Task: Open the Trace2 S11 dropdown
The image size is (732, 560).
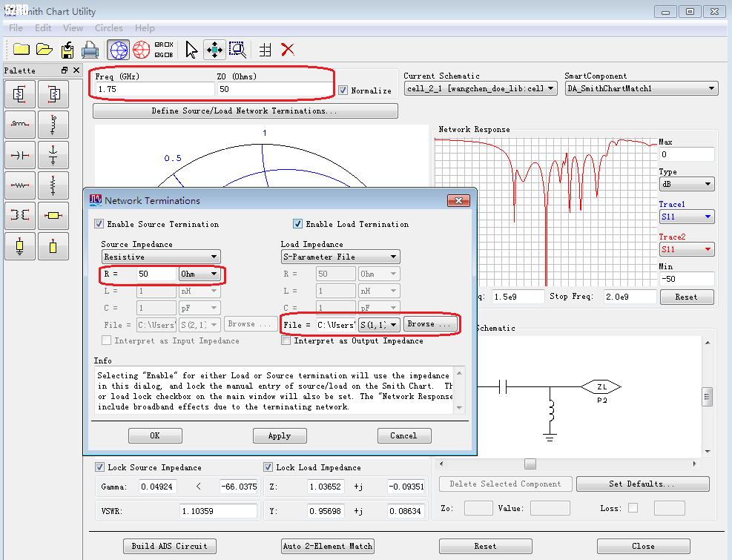Action: point(686,249)
